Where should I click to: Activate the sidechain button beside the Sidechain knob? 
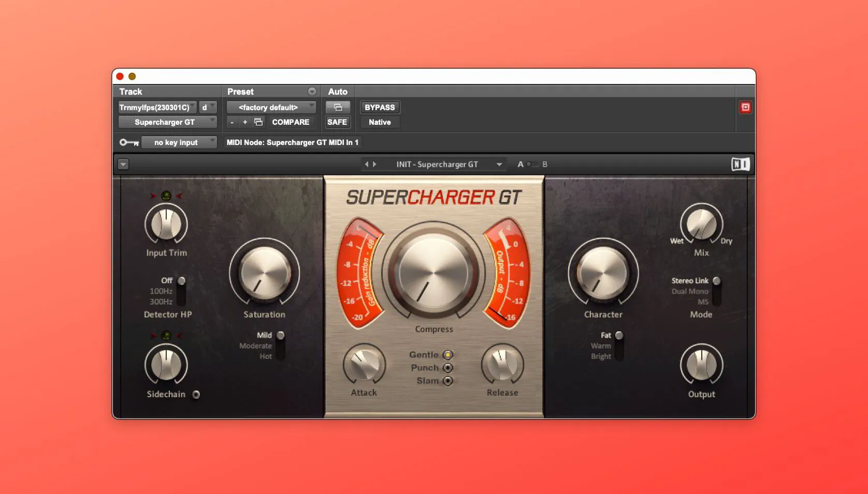point(196,394)
